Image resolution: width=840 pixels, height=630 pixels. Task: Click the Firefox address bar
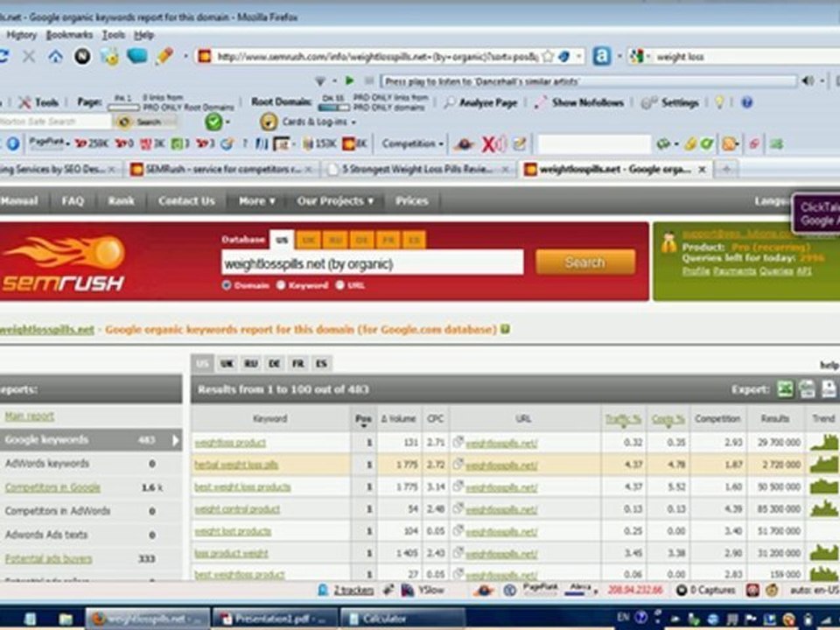(375, 56)
